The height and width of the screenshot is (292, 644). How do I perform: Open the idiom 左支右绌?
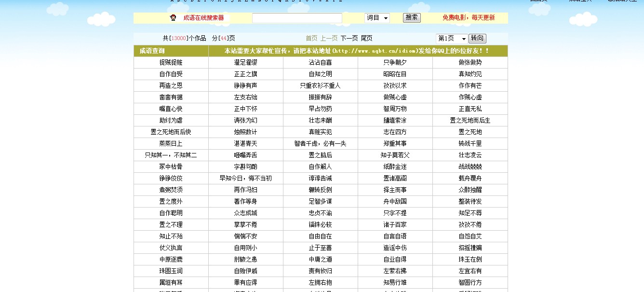(x=246, y=97)
